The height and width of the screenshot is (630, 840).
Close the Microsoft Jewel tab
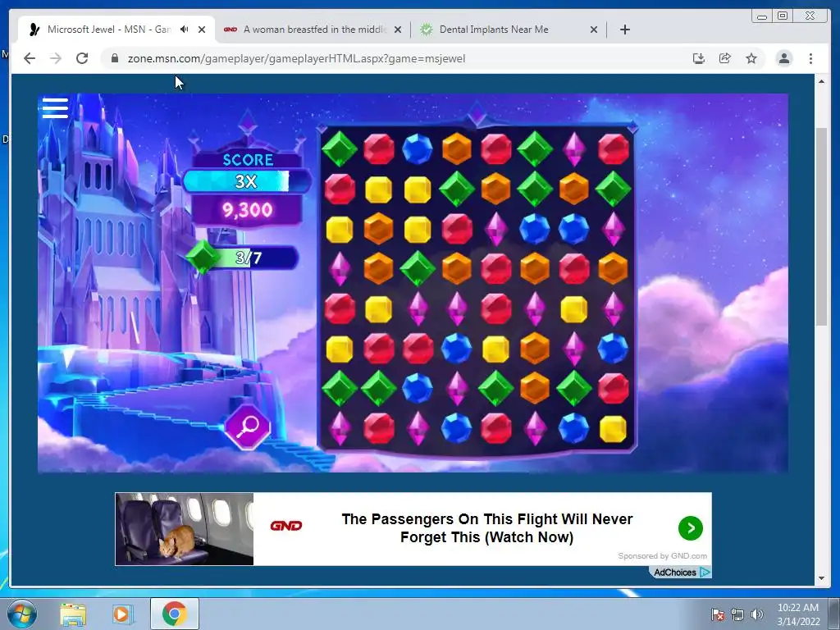click(202, 30)
